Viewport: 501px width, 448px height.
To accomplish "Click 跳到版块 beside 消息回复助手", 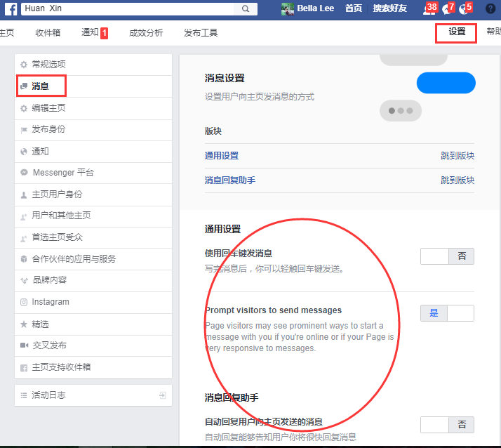I will [457, 180].
